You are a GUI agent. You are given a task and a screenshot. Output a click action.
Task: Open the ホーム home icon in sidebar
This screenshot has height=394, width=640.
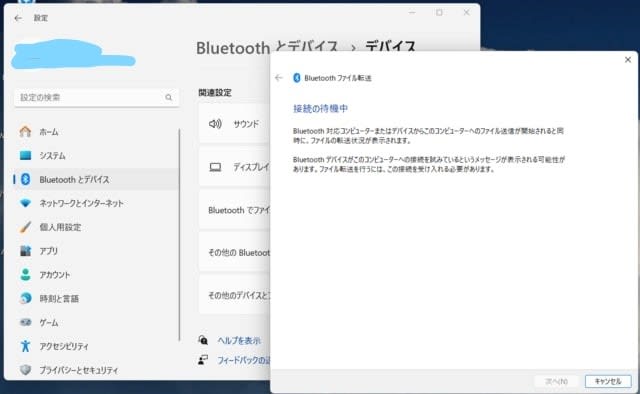[25, 131]
